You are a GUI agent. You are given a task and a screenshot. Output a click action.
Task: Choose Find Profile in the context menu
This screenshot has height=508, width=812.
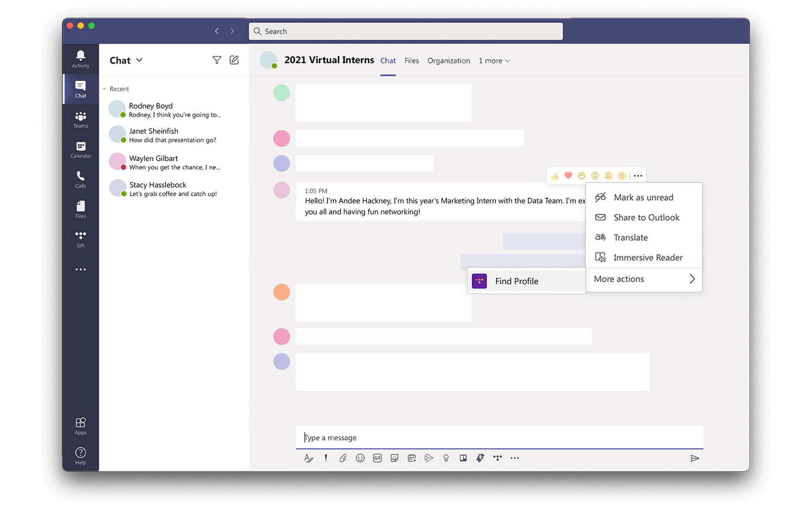[516, 281]
